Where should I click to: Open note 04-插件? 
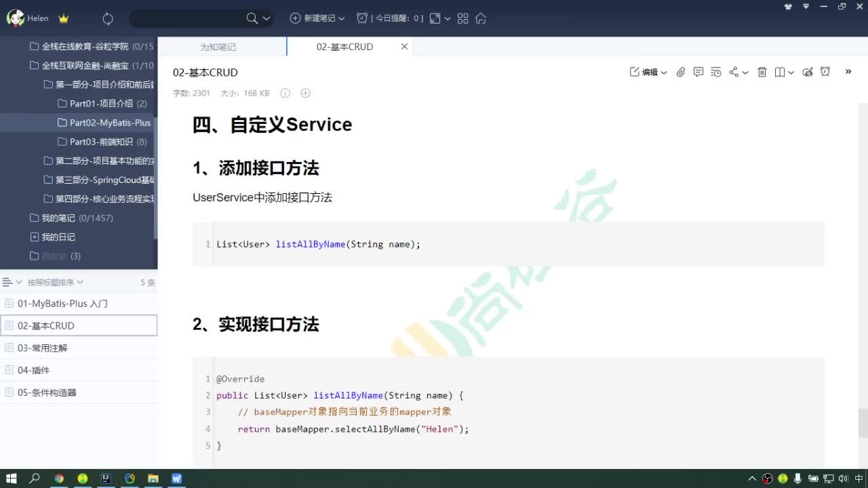click(x=79, y=370)
